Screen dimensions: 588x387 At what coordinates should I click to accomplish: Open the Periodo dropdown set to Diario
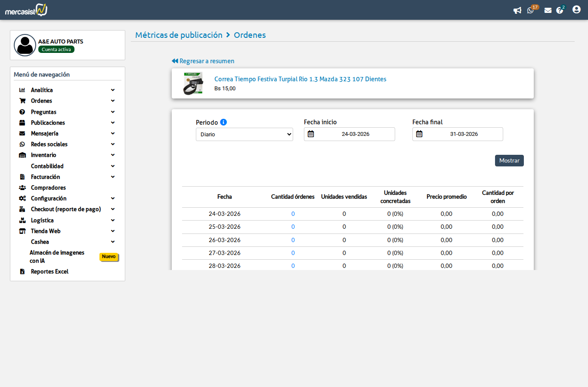pos(244,134)
